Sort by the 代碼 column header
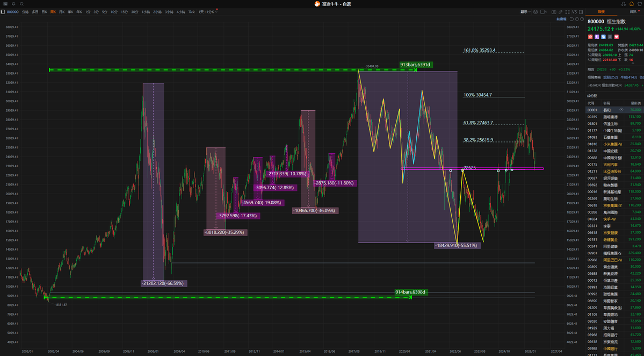 (591, 103)
